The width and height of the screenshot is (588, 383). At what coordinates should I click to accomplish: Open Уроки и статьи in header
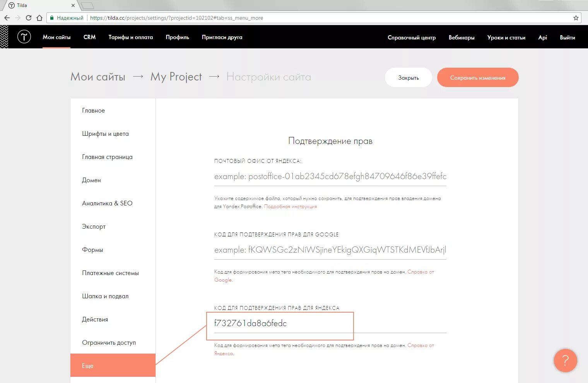[506, 38]
